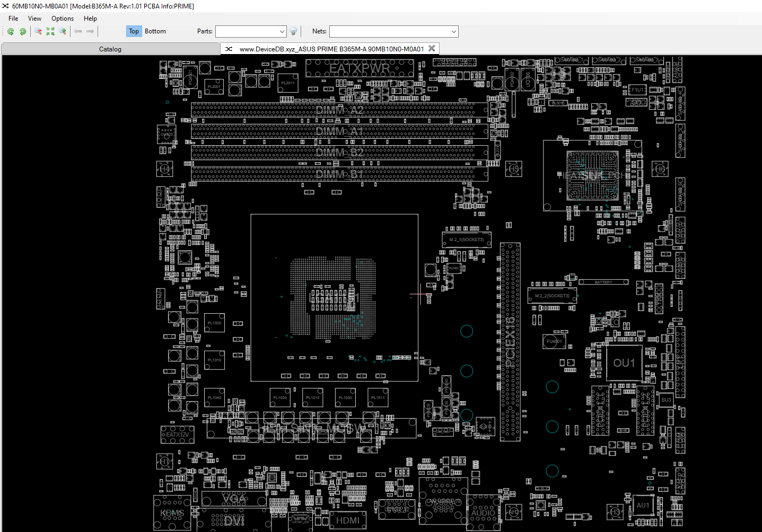The width and height of the screenshot is (762, 532).
Task: Select the BATTERY component
Action: [603, 282]
